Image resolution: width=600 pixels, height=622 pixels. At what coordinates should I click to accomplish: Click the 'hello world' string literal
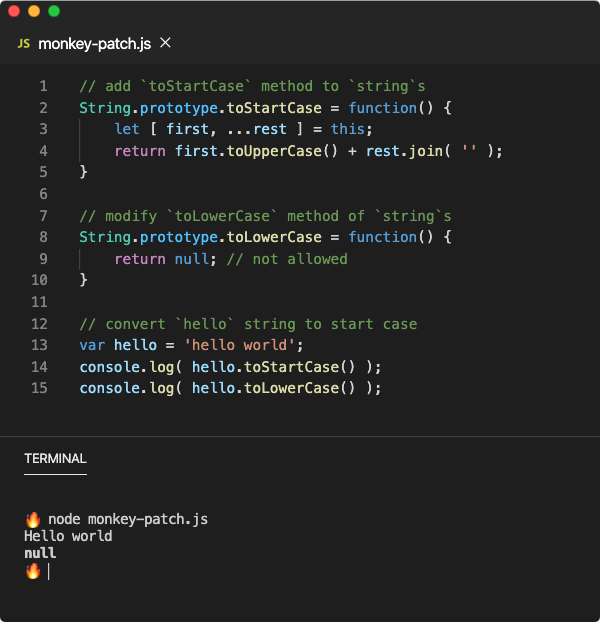[x=239, y=345]
